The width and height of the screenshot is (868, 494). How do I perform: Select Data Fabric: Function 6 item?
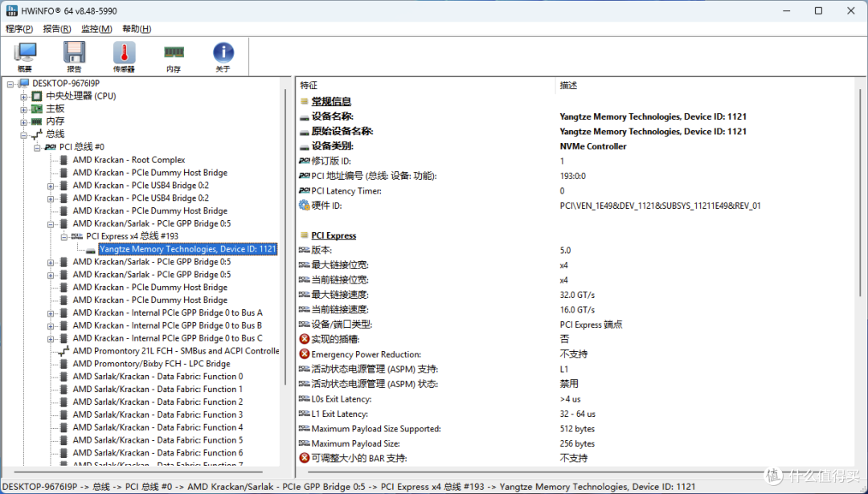coord(158,453)
